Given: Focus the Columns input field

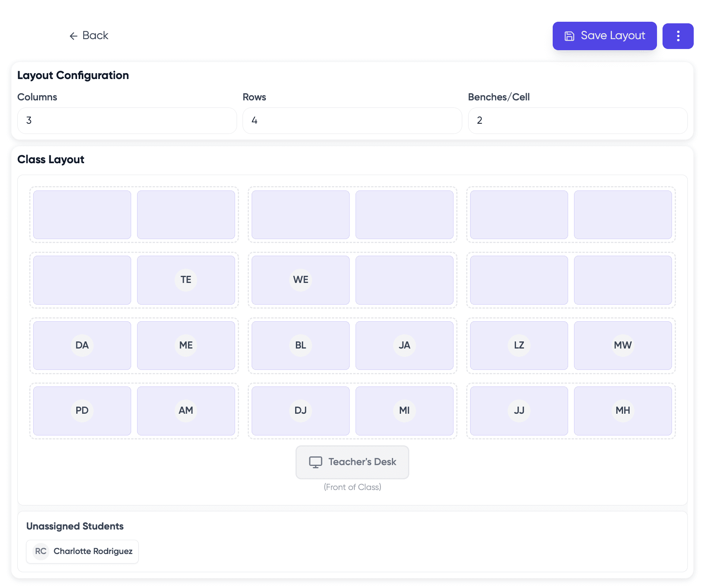Looking at the screenshot, I should tap(127, 121).
